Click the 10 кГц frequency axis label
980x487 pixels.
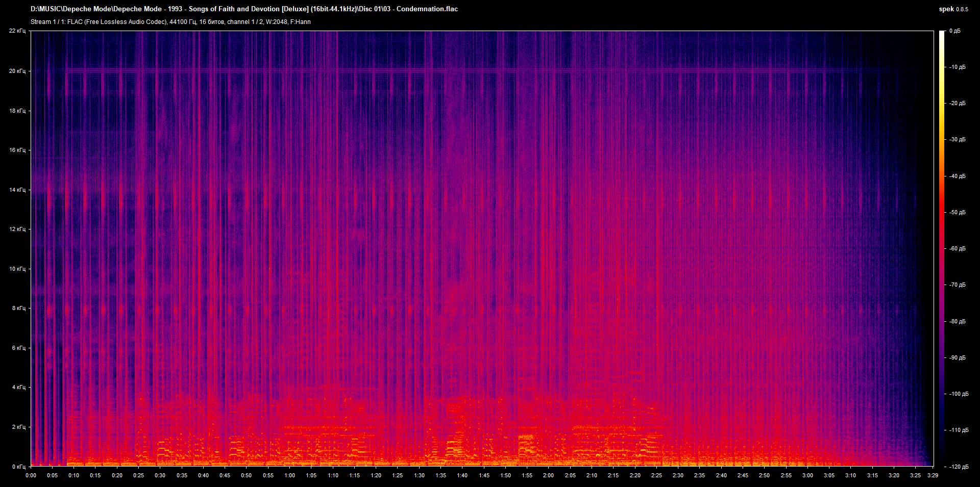pos(17,269)
